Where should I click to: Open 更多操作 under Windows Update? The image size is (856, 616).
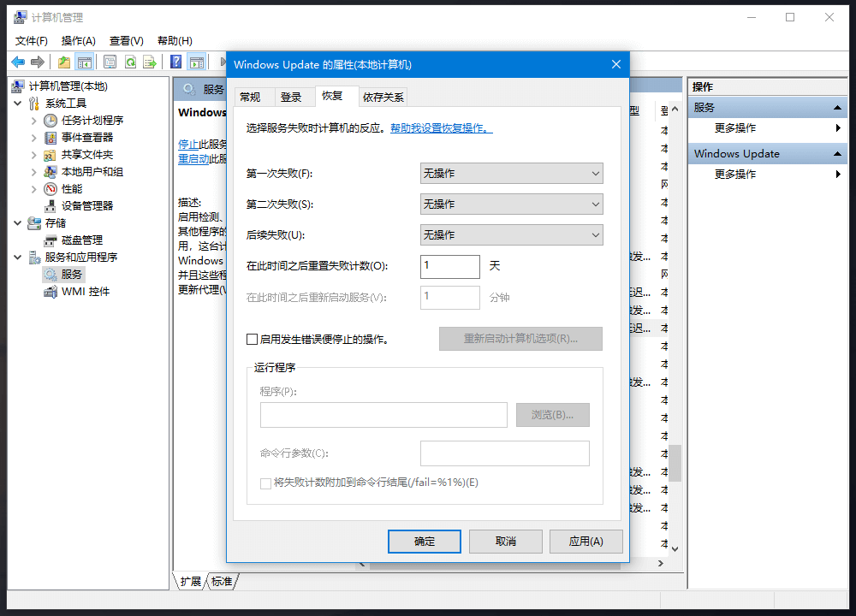(x=734, y=174)
